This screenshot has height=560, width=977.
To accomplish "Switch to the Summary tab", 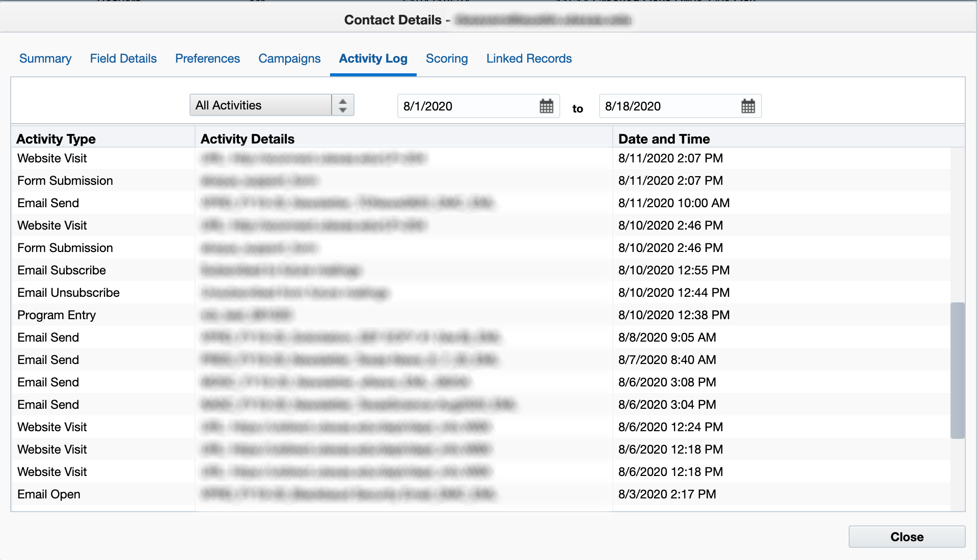I will (x=45, y=59).
